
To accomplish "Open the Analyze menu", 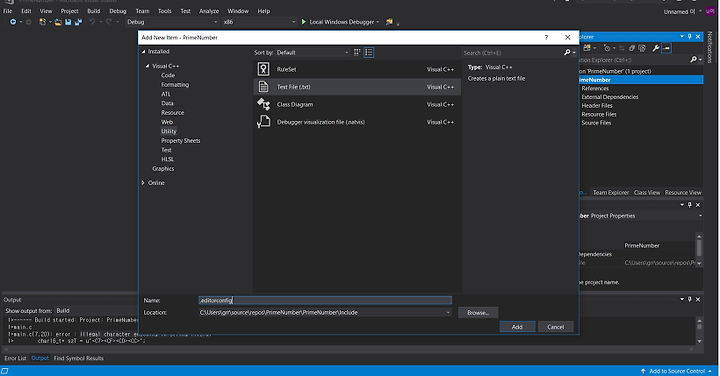I will point(209,11).
